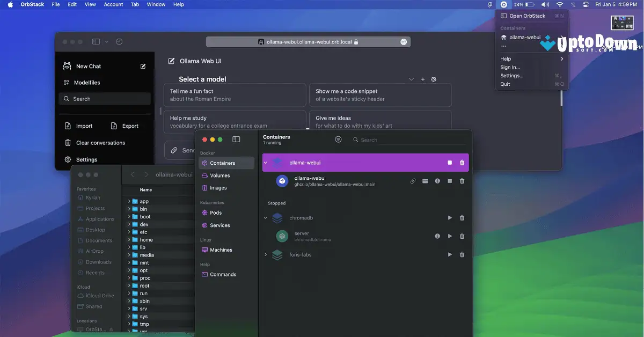Screen dimensions: 644x337
Task: Expand the foris-labs container group
Action: [x=265, y=254]
